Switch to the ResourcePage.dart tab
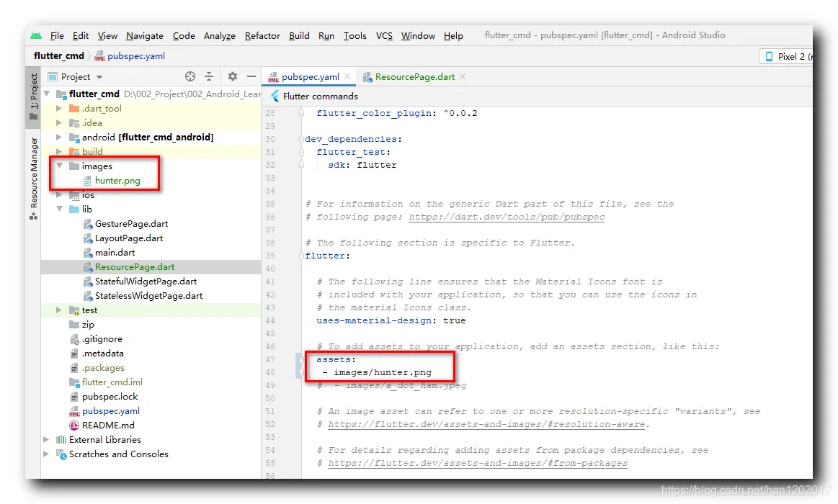838x504 pixels. point(415,77)
